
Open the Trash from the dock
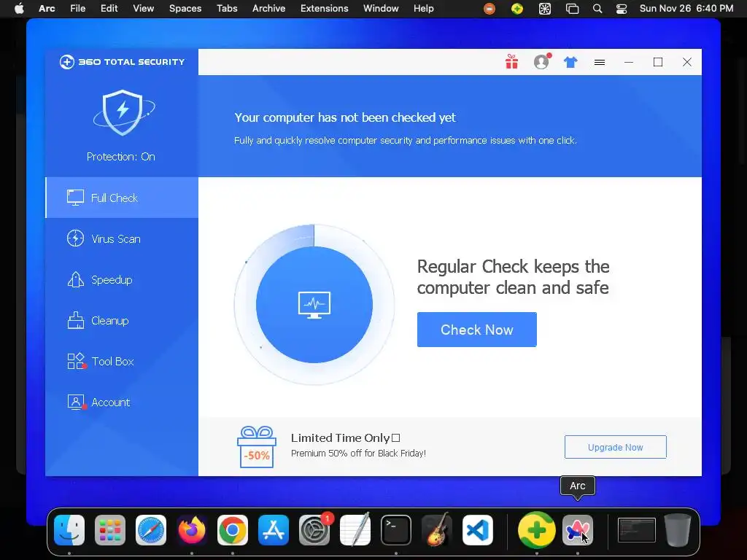(678, 530)
